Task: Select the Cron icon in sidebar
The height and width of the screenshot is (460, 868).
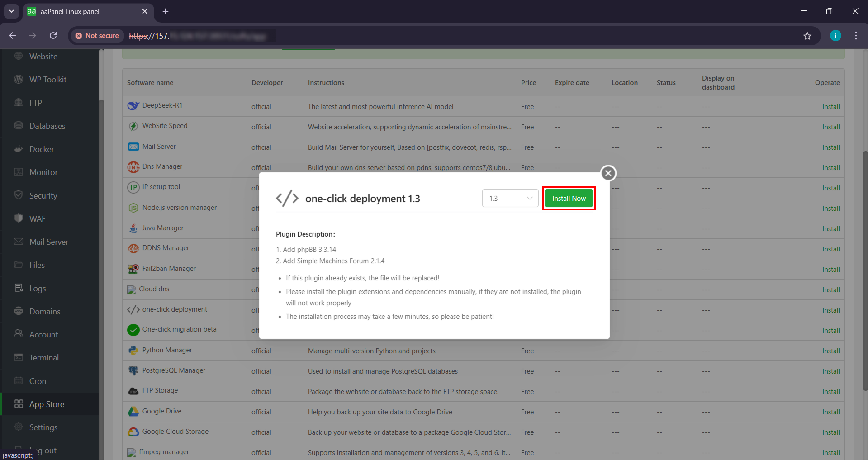Action: coord(19,381)
